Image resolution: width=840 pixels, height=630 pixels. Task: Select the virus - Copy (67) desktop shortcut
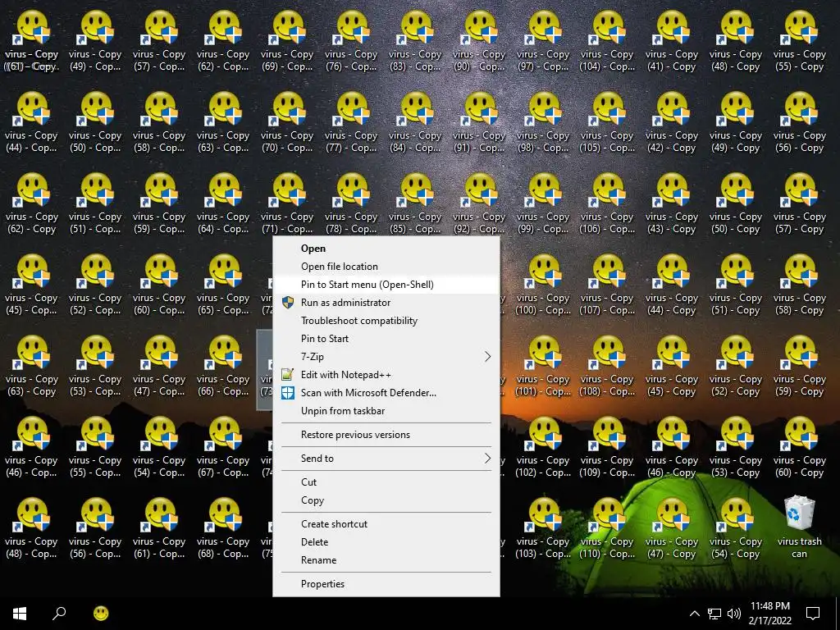tap(223, 449)
